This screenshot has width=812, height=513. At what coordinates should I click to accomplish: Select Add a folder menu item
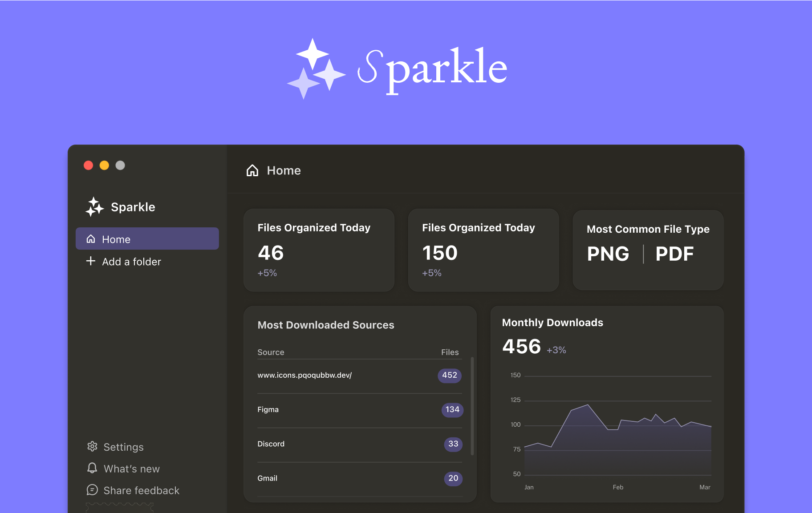click(x=131, y=262)
